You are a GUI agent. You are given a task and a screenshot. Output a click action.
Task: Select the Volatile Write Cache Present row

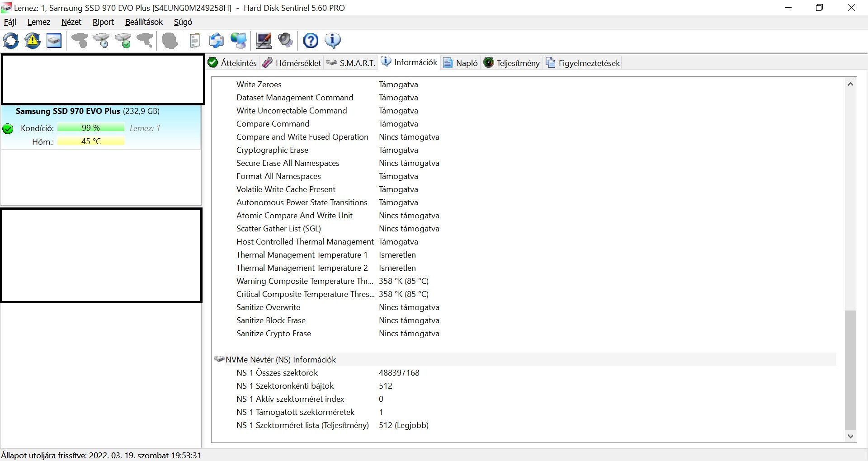525,189
